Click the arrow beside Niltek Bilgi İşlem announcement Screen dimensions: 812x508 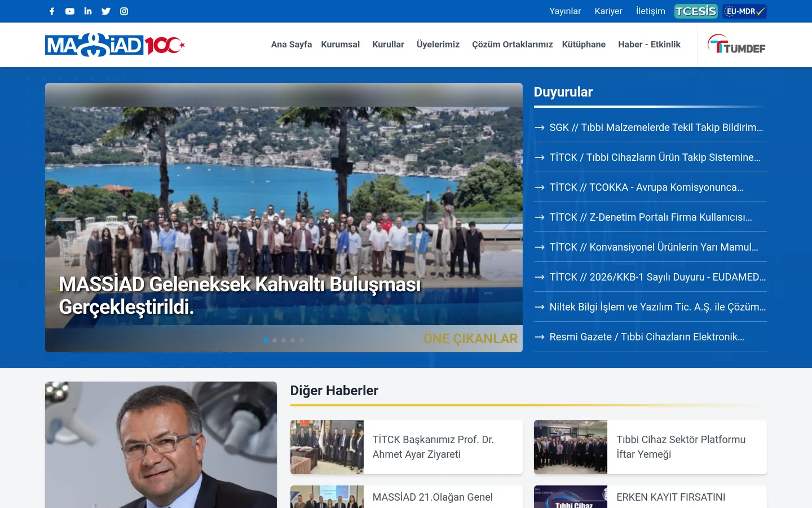(540, 307)
